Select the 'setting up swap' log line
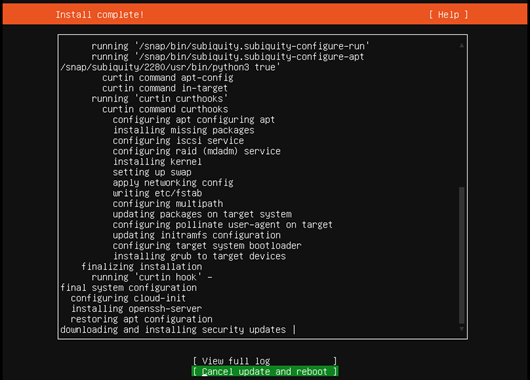Viewport: 530px width, 380px height. point(152,172)
